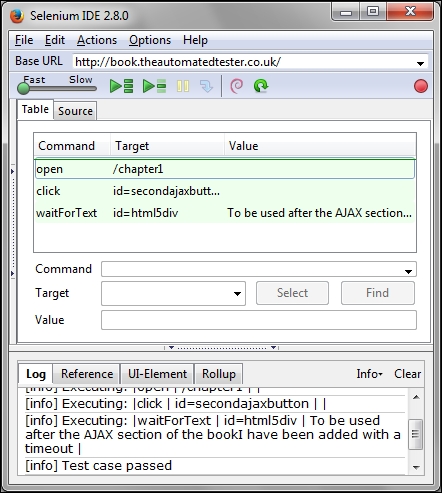Click the Step into command icon

pos(206,86)
